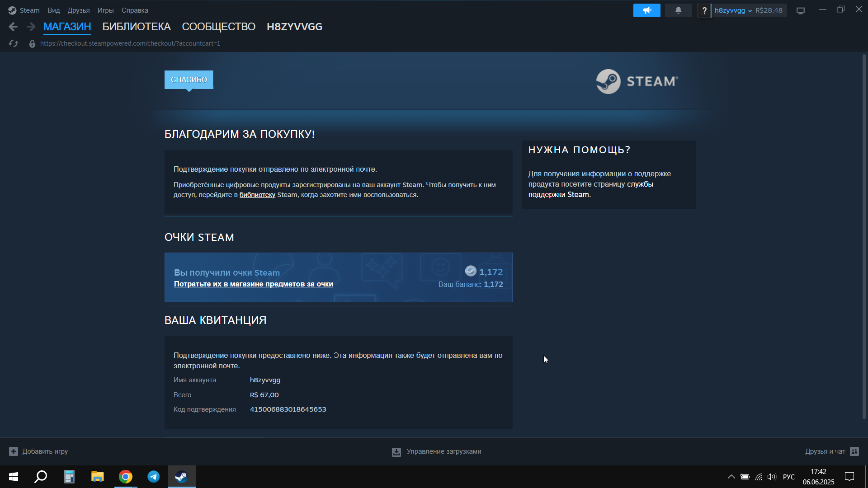Click Друзья и чат label
This screenshot has height=488, width=868.
825,451
